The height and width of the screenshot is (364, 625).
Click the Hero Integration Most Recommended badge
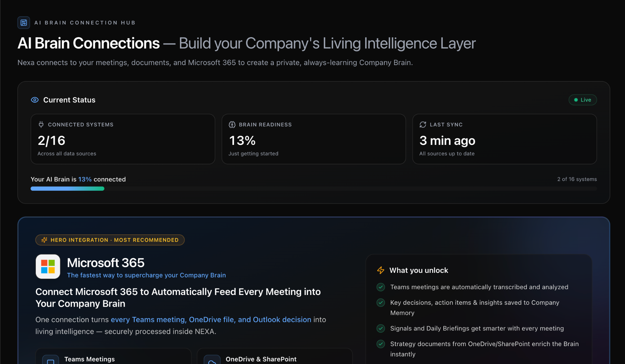click(110, 240)
